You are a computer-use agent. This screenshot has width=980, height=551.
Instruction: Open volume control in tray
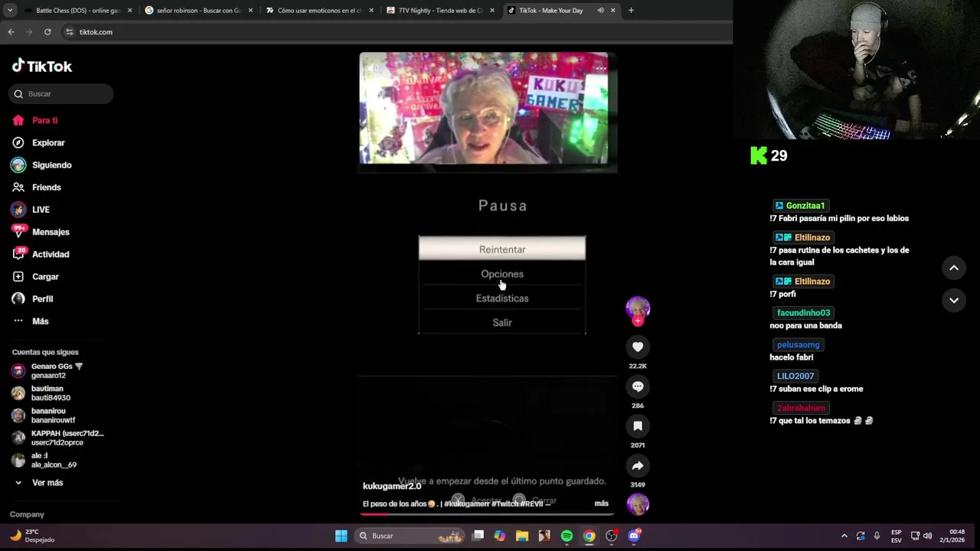(927, 536)
